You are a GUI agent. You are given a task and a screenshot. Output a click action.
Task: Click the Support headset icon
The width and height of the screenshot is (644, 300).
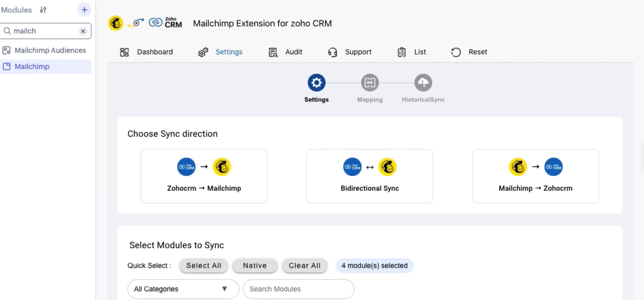332,52
